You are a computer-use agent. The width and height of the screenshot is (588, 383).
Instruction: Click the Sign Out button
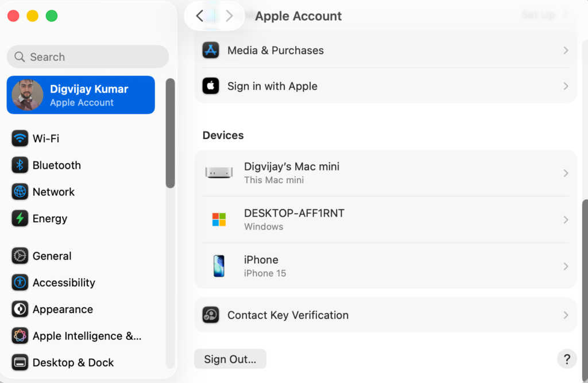coord(230,359)
